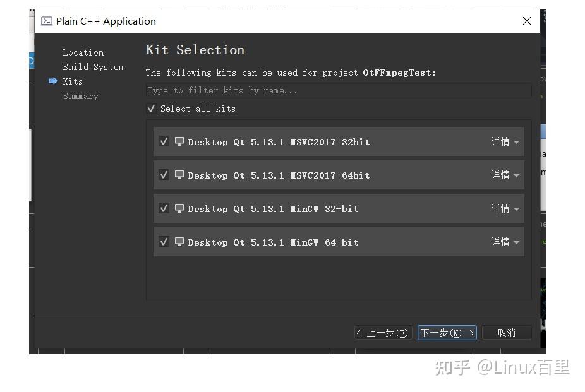Screen dimensions: 585x392
Task: Close the Plain C++ Application dialog
Action: pos(527,21)
